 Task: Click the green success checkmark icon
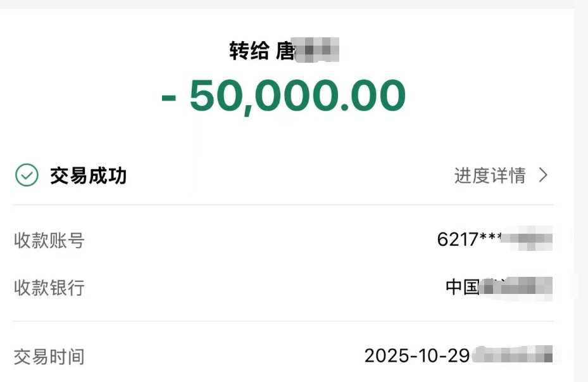coord(27,175)
